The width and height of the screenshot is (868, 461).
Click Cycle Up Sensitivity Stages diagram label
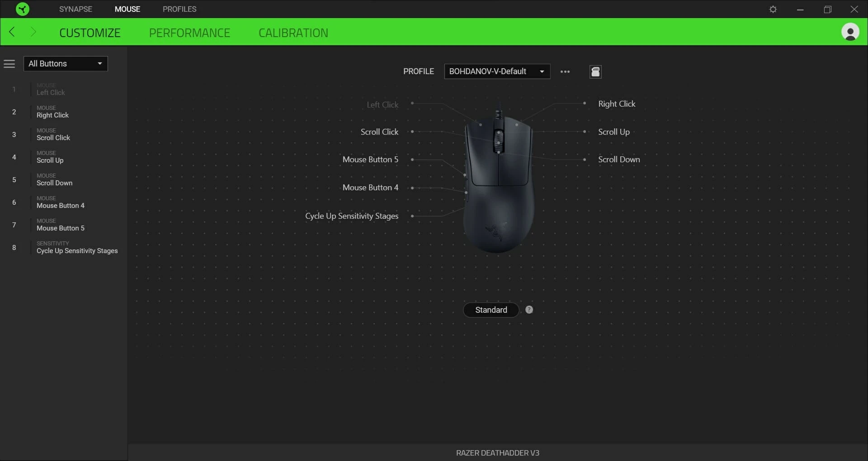point(352,216)
